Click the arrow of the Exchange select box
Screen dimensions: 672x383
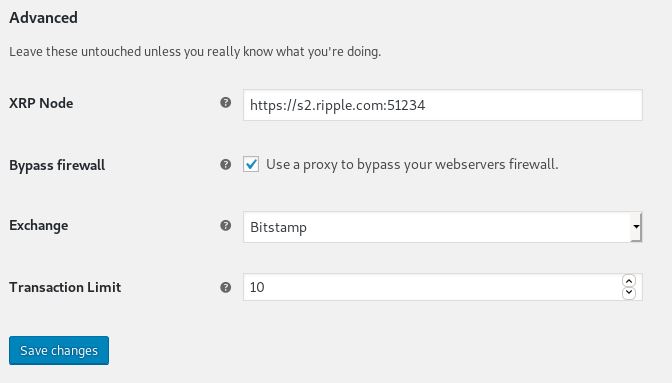[636, 227]
